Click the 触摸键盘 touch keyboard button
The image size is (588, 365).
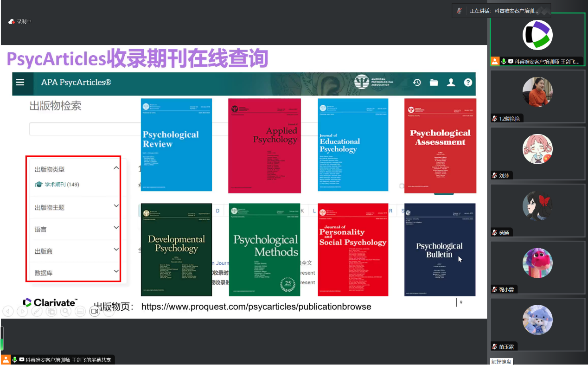click(502, 361)
